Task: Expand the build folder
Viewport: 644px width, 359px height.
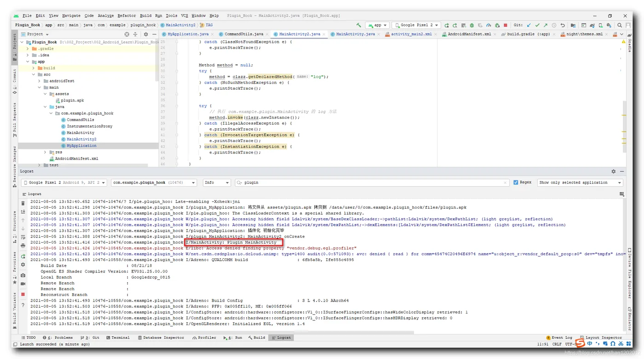Action: 34,68
